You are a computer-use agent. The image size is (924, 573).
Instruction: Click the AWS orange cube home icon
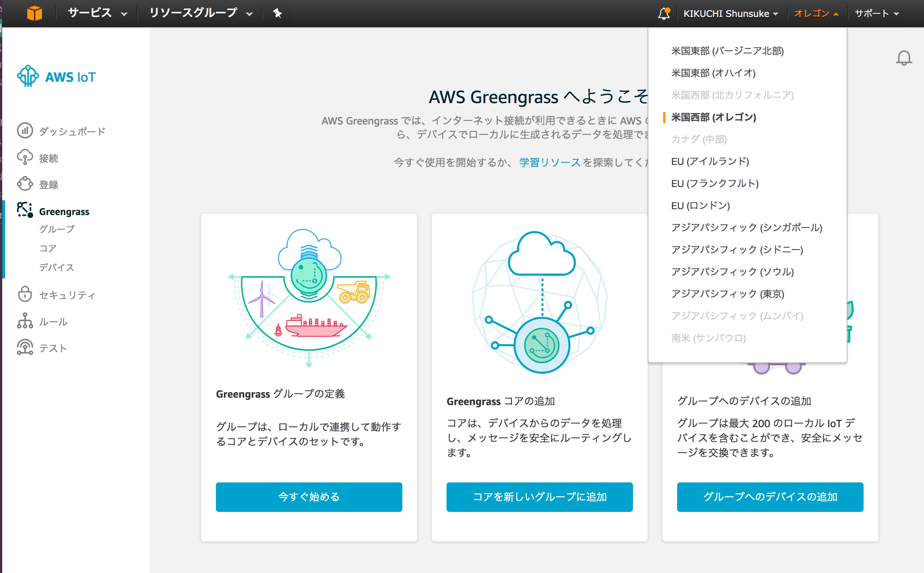[x=35, y=13]
